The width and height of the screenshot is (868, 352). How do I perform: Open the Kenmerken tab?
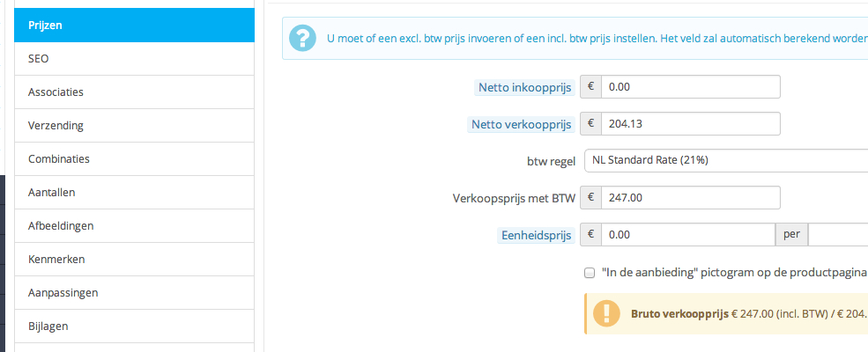134,259
